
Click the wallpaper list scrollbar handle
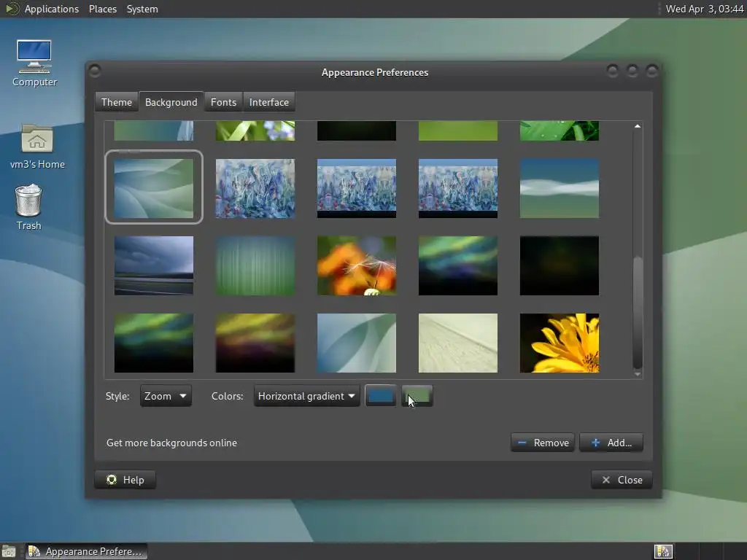coord(638,312)
